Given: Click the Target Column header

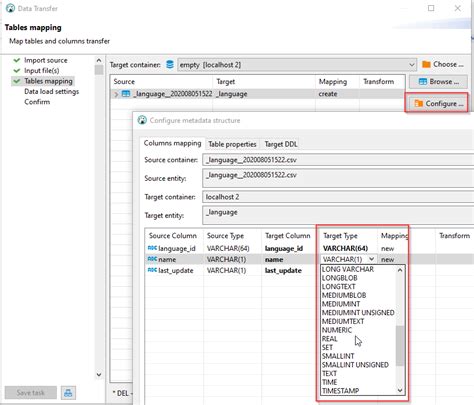Looking at the screenshot, I should [288, 236].
